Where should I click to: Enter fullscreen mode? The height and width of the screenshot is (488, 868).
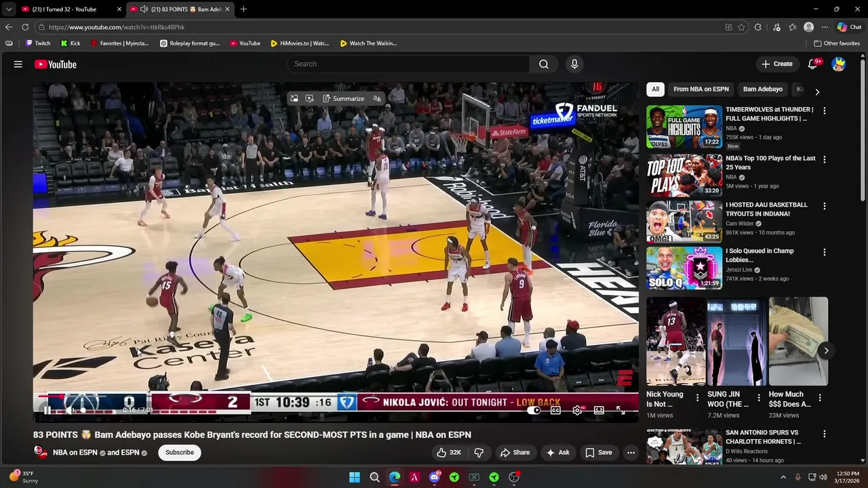[620, 410]
